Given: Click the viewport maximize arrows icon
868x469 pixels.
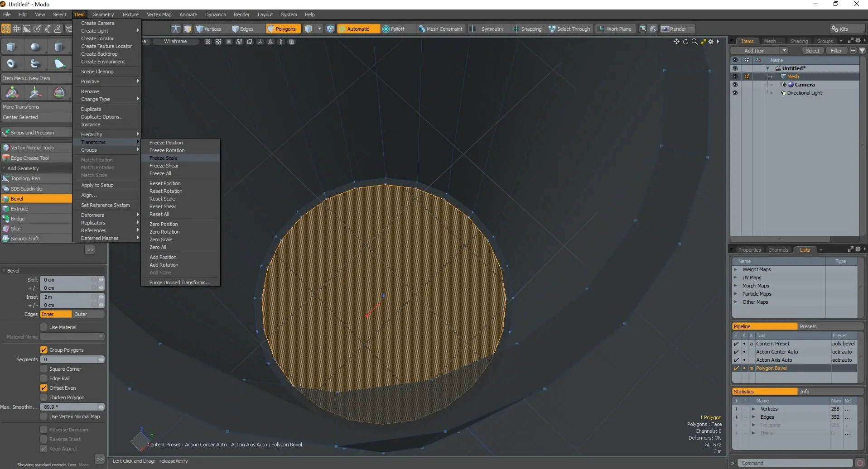Looking at the screenshot, I should pyautogui.click(x=703, y=42).
